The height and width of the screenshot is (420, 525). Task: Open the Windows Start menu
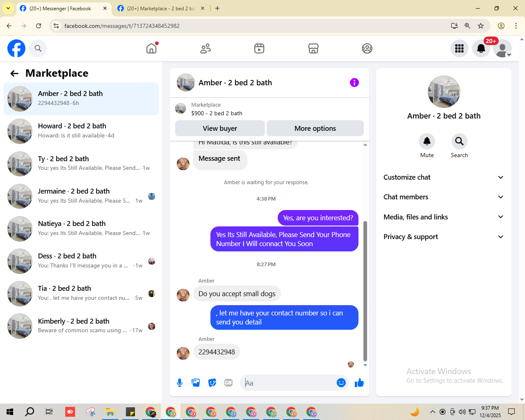click(10, 412)
